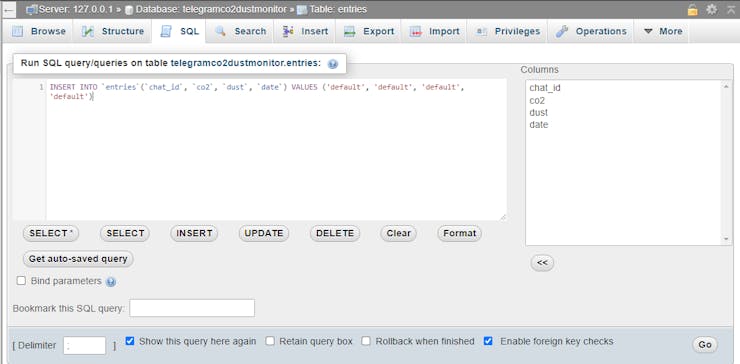Click the SQL editor resize handle corner
The image size is (740, 364).
(503, 217)
